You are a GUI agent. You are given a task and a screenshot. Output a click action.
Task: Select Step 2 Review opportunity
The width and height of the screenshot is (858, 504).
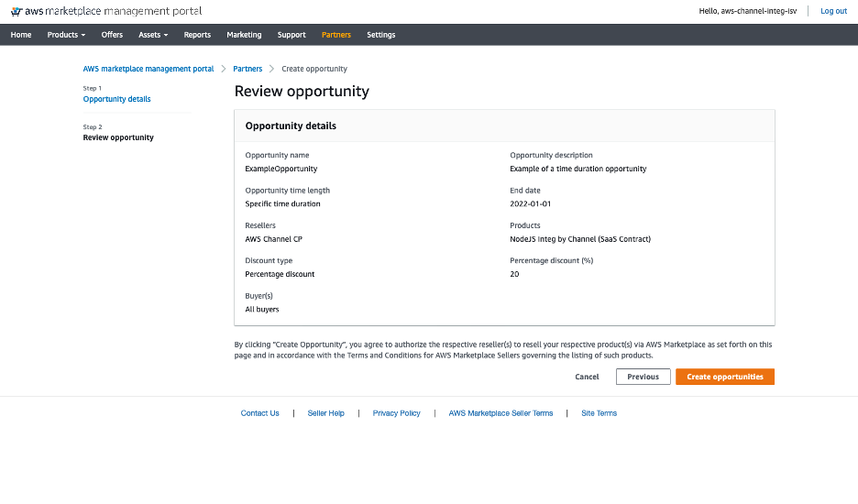click(118, 137)
